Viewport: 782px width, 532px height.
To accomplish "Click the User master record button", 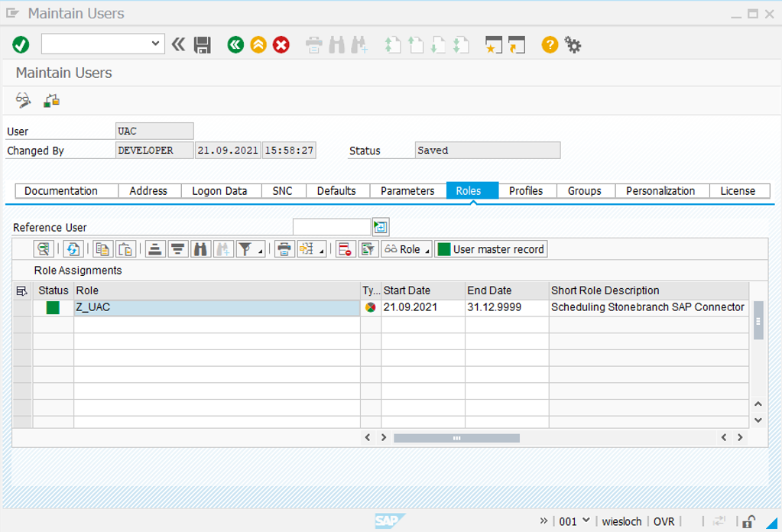I will pyautogui.click(x=491, y=249).
